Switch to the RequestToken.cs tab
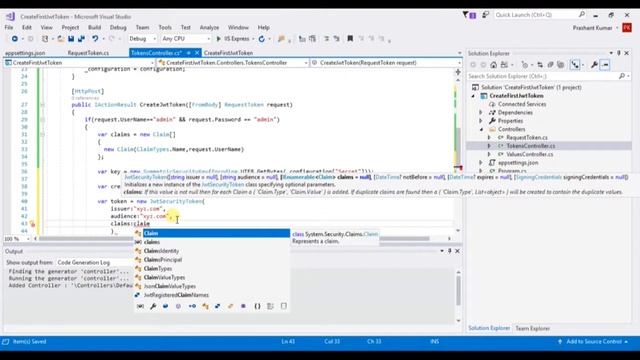This screenshot has width=640, height=360. click(x=88, y=53)
